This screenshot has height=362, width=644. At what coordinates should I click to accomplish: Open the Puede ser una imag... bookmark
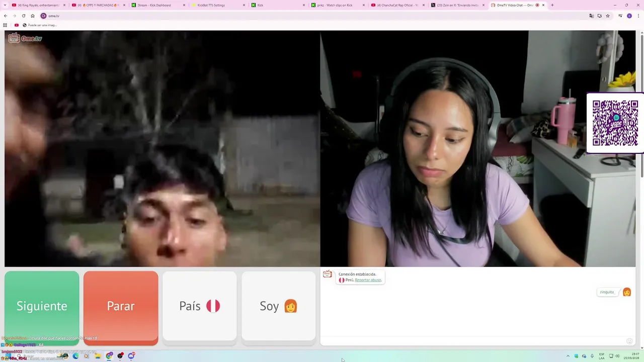pyautogui.click(x=40, y=25)
